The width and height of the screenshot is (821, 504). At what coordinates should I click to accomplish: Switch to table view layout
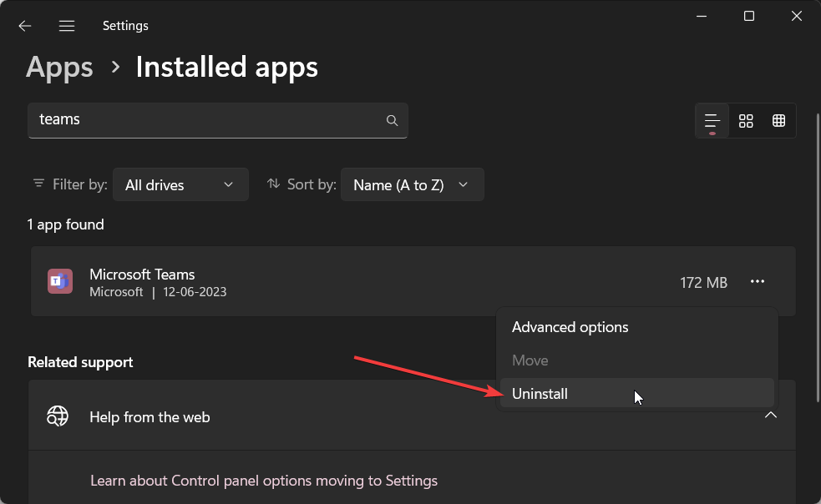pos(778,121)
